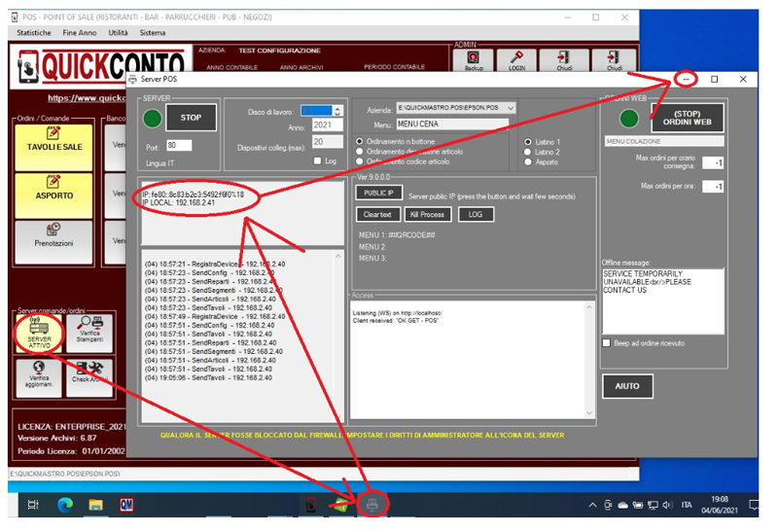Toggle the Log checkbox

[318, 160]
